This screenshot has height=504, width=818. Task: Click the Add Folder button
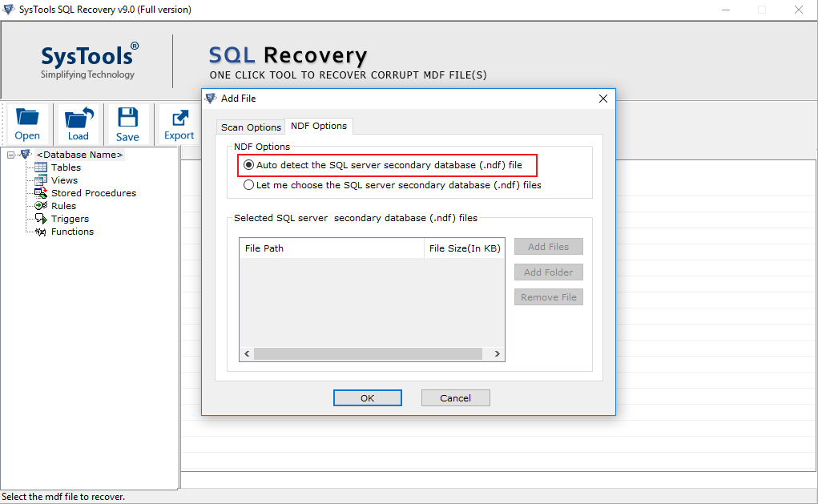pos(548,272)
